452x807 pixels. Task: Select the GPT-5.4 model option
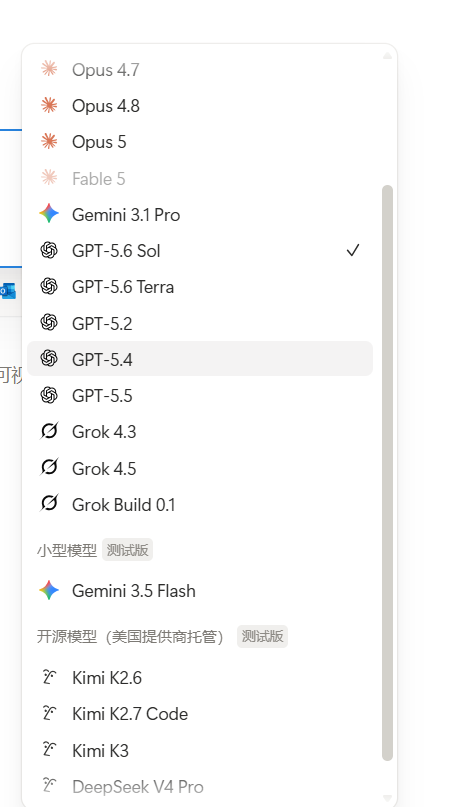pyautogui.click(x=200, y=359)
